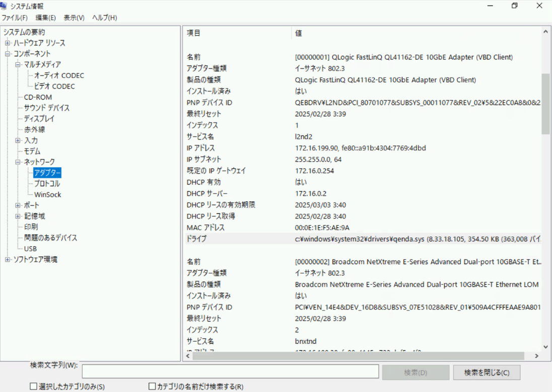Viewport: 552px width, 392px height.
Task: Click vertical scrollbar up arrow
Action: point(545,32)
